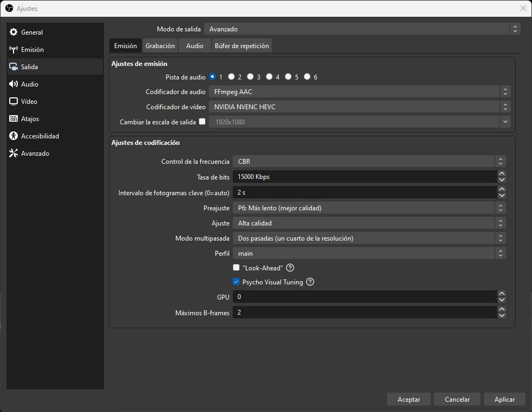
Task: Click the OBS logo in title bar
Action: click(9, 9)
